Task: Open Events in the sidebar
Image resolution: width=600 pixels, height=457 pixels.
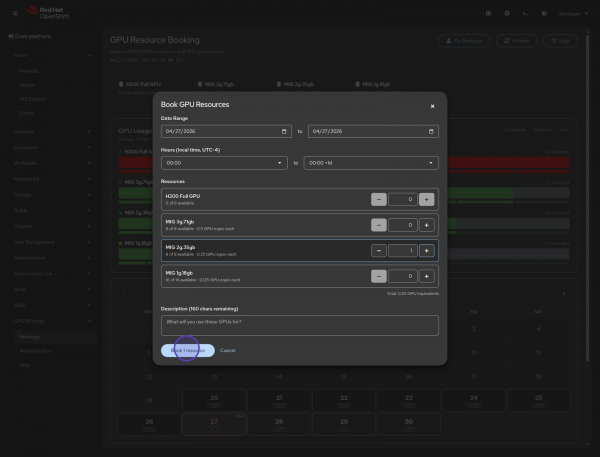Action: click(x=27, y=113)
